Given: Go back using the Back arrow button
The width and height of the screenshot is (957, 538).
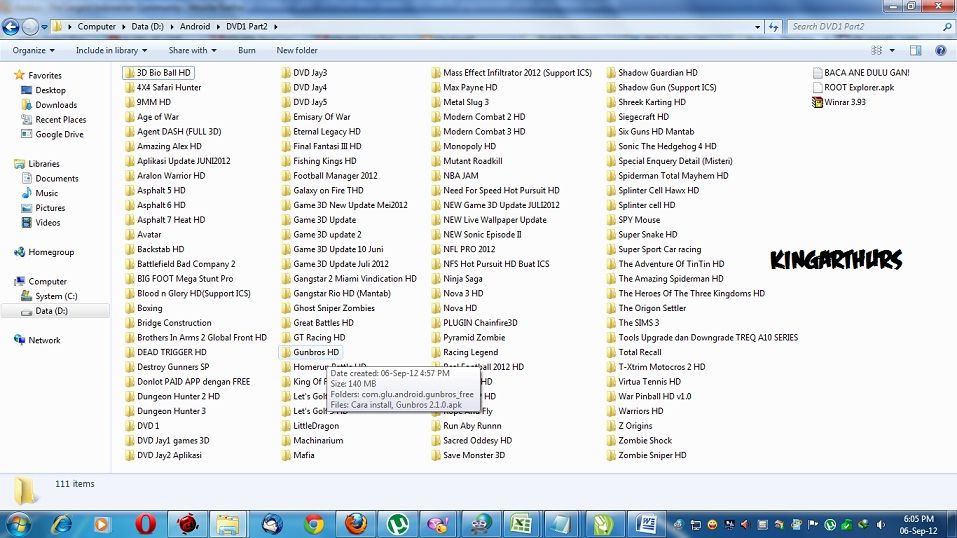Looking at the screenshot, I should 10,27.
